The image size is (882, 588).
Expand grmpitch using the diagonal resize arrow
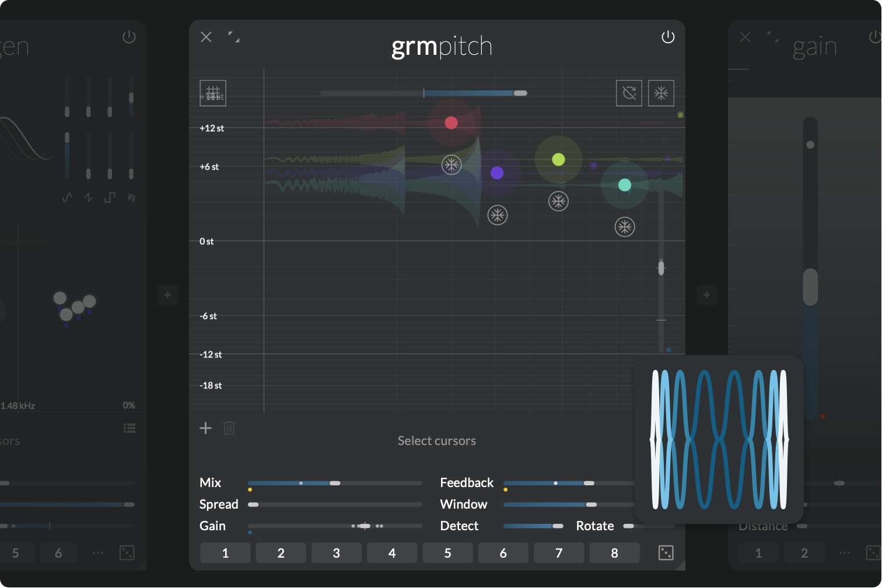point(235,37)
